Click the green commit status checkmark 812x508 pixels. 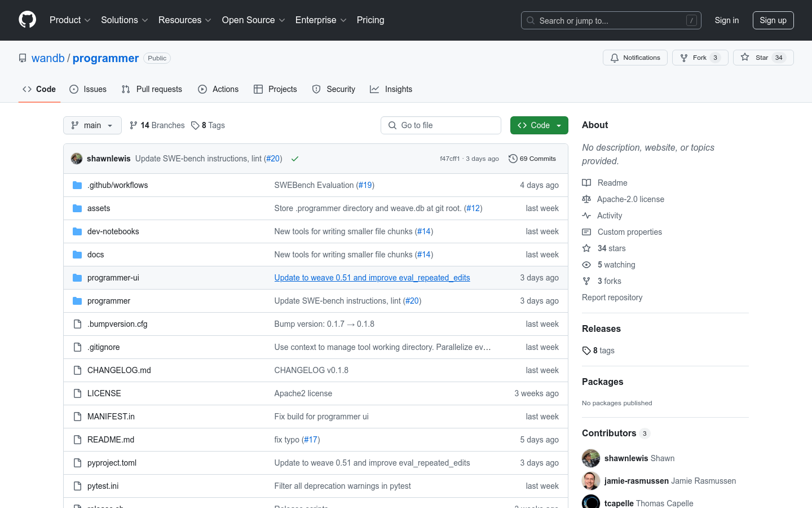pos(294,159)
